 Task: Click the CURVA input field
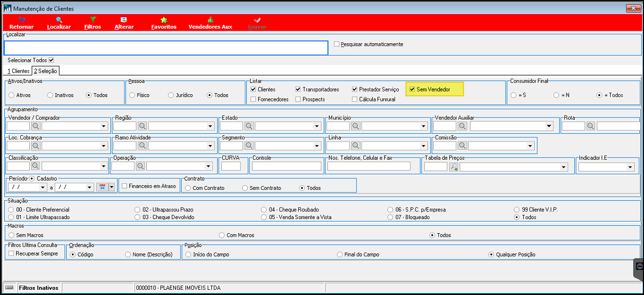click(231, 166)
